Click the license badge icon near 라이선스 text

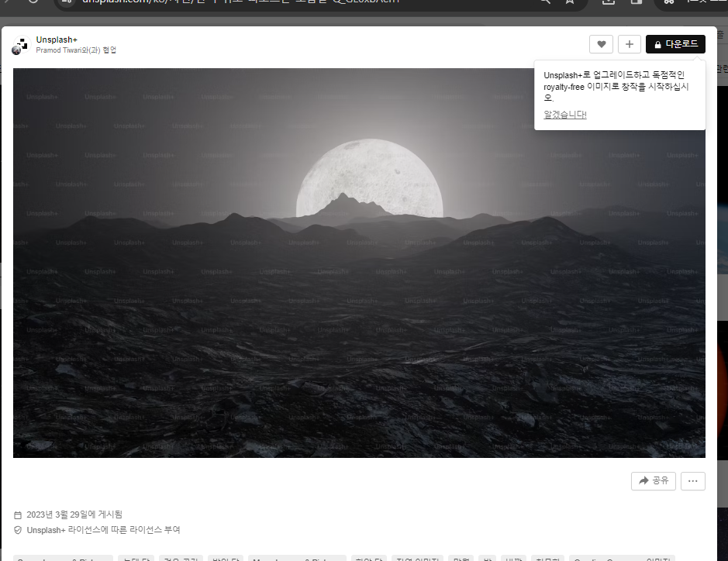coord(17,530)
